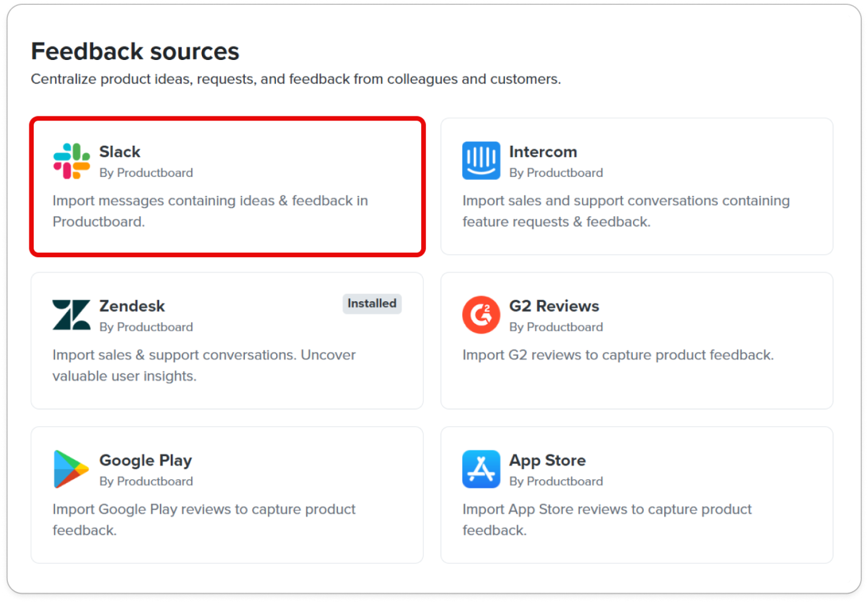Click the 'Feedback sources' heading
This screenshot has height=603, width=868.
(135, 51)
